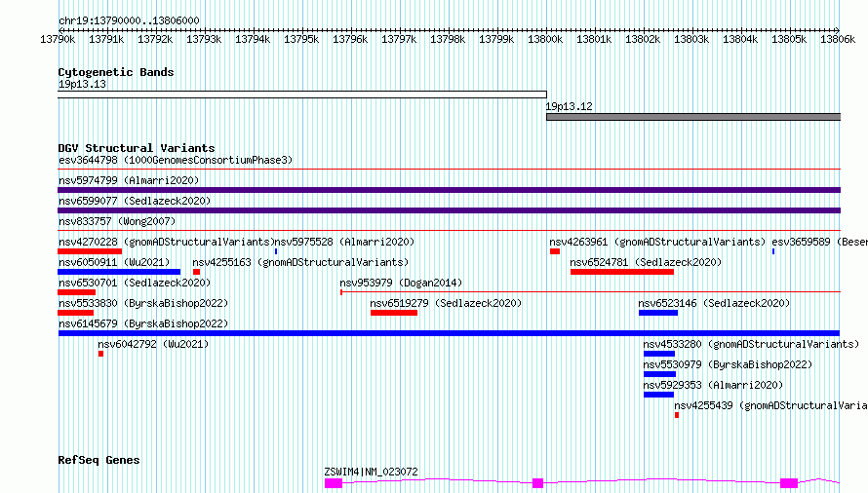The width and height of the screenshot is (868, 493).
Task: Click the nsv4255163 small red block
Action: 196,272
